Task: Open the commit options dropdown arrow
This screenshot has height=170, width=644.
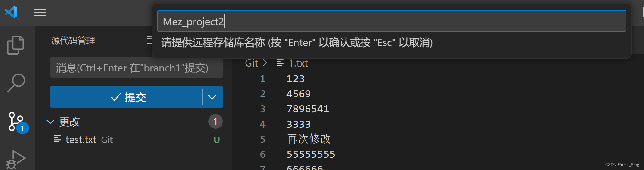Action: click(212, 97)
